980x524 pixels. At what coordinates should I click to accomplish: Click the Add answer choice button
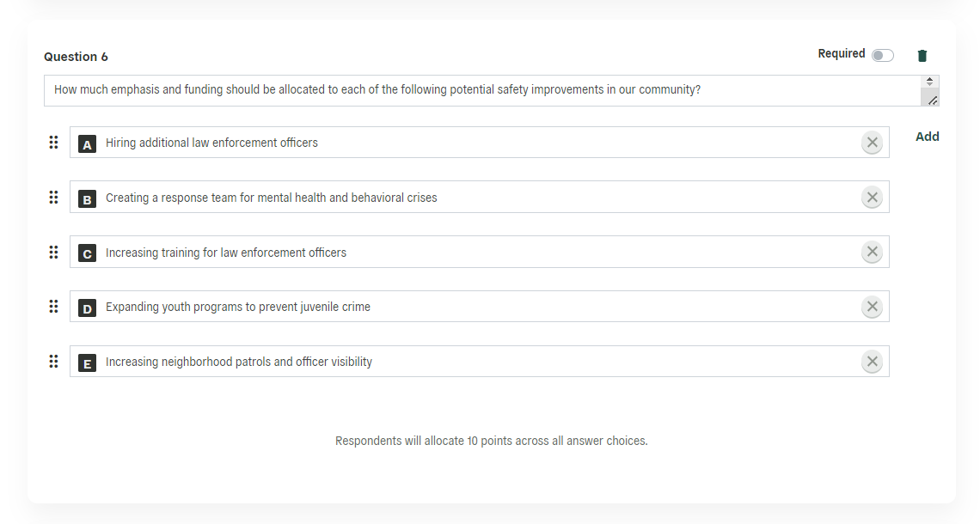[928, 136]
